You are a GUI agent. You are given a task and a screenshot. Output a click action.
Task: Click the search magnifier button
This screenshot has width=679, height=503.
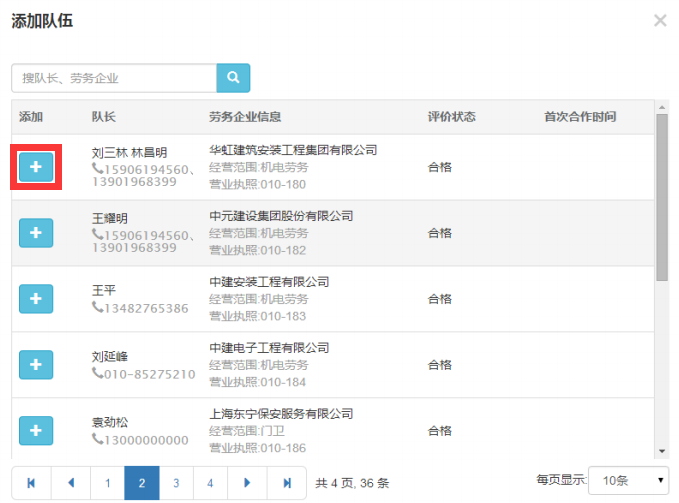233,78
